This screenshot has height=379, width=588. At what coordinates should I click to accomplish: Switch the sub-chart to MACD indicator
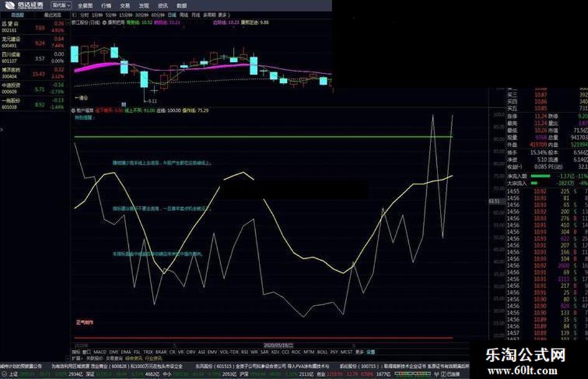pos(100,352)
